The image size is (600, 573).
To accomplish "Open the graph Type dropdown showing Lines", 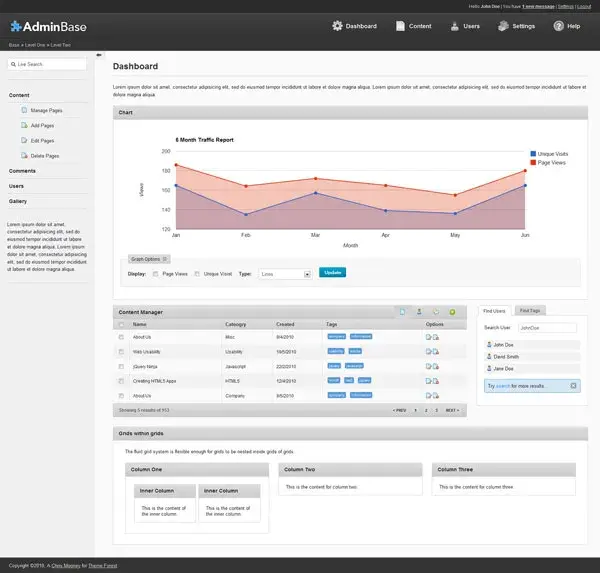I will pyautogui.click(x=285, y=274).
